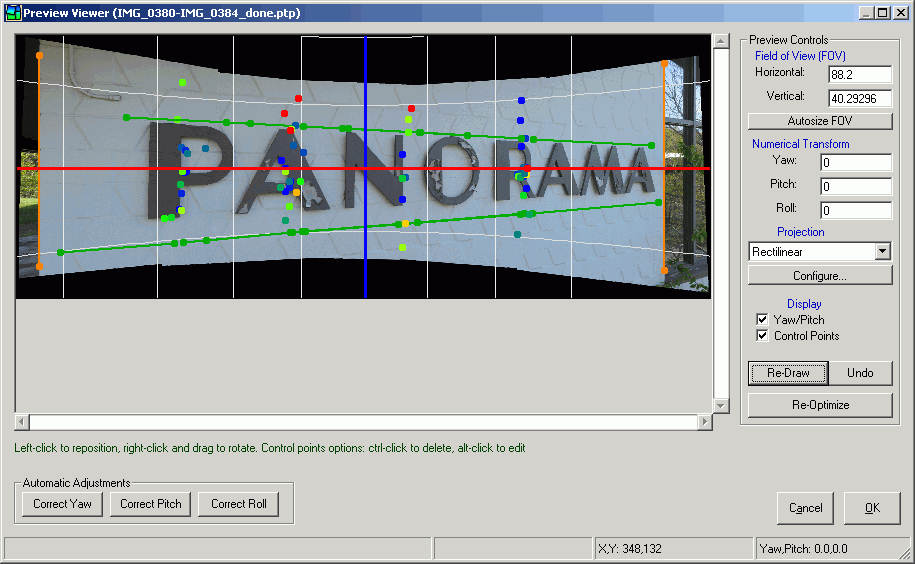Click the preview vertical scrollbar up arrow
915x564 pixels.
point(721,41)
